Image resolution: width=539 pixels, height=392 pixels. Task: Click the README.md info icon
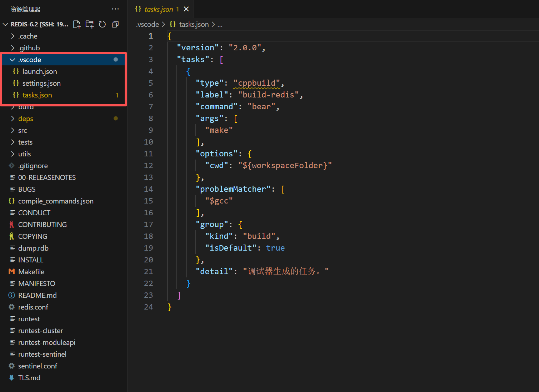tap(12, 295)
